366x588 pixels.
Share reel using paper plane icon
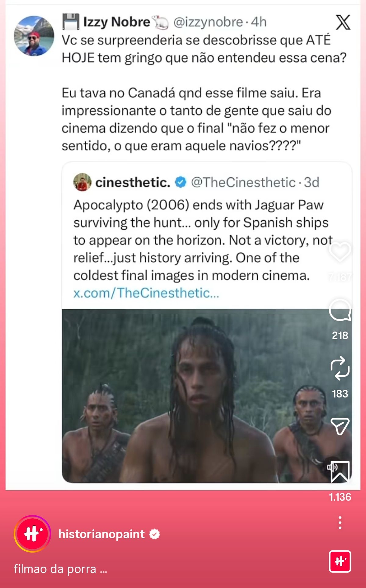(340, 426)
